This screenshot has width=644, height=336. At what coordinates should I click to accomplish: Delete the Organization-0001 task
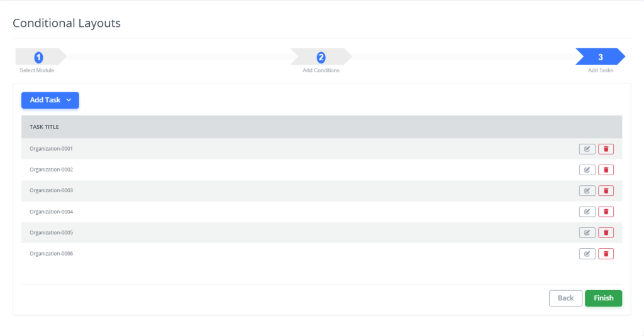[x=606, y=149]
